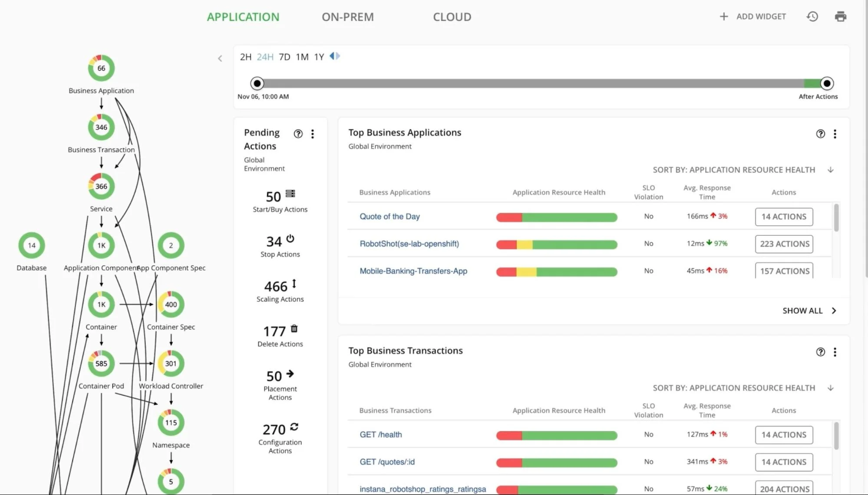Click the Delete Actions trash icon
Screen dimensions: 868x495
tap(294, 328)
